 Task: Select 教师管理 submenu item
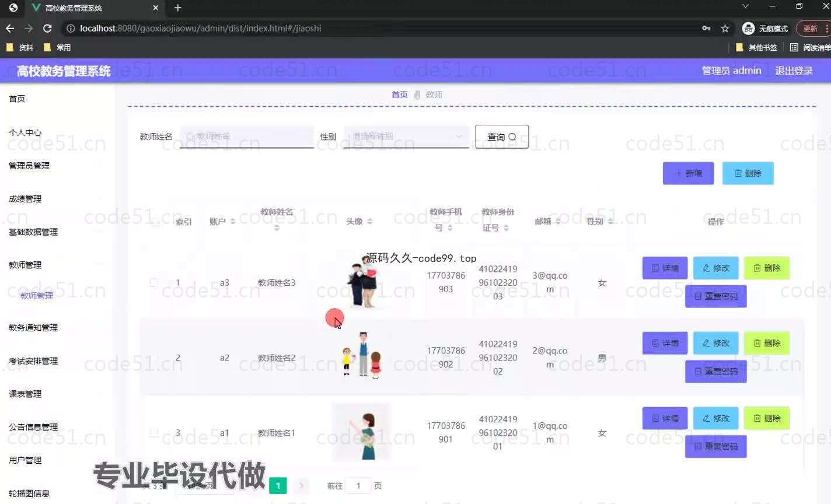pos(37,296)
